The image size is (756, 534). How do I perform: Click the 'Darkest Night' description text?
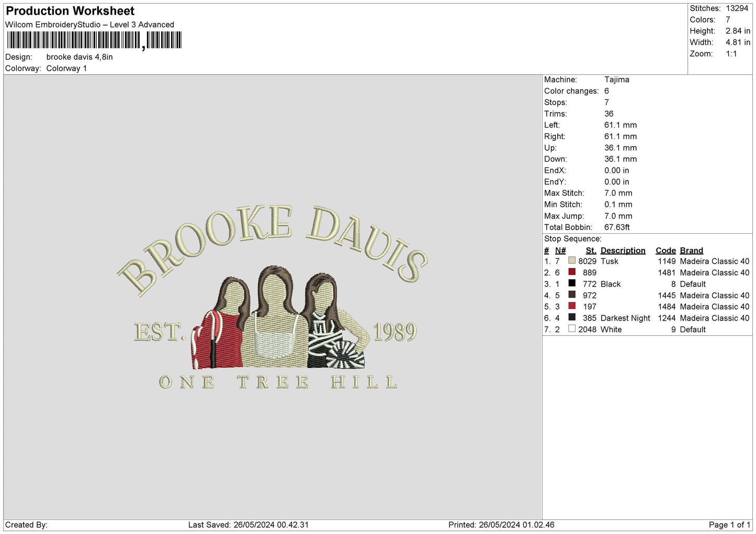(625, 318)
